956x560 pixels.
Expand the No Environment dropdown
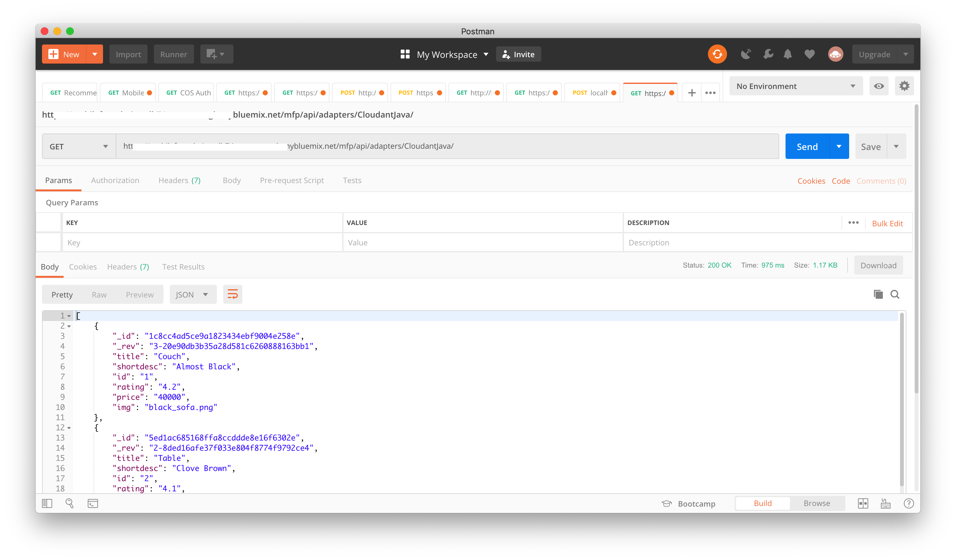tap(795, 86)
